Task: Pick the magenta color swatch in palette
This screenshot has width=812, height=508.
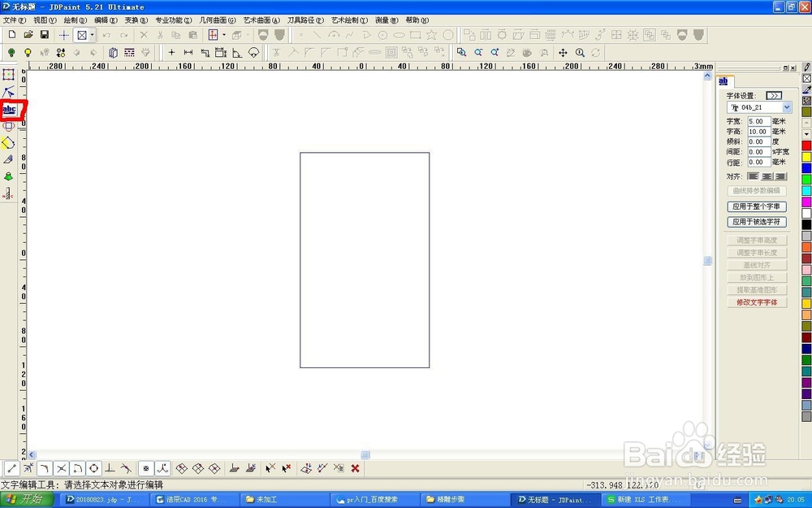Action: pos(806,202)
